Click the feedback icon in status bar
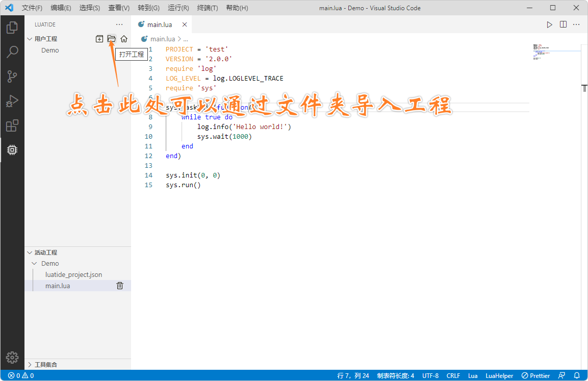Viewport: 588px width, 381px height. pyautogui.click(x=561, y=375)
